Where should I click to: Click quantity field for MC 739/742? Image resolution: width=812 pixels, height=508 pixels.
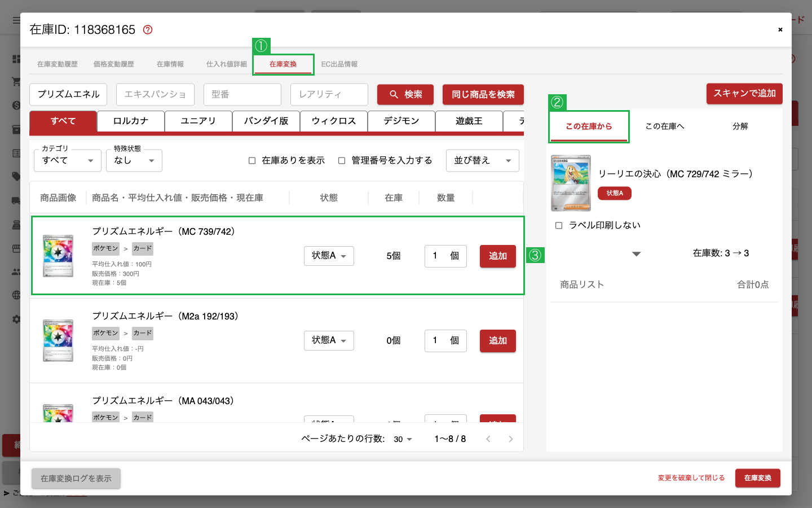445,256
